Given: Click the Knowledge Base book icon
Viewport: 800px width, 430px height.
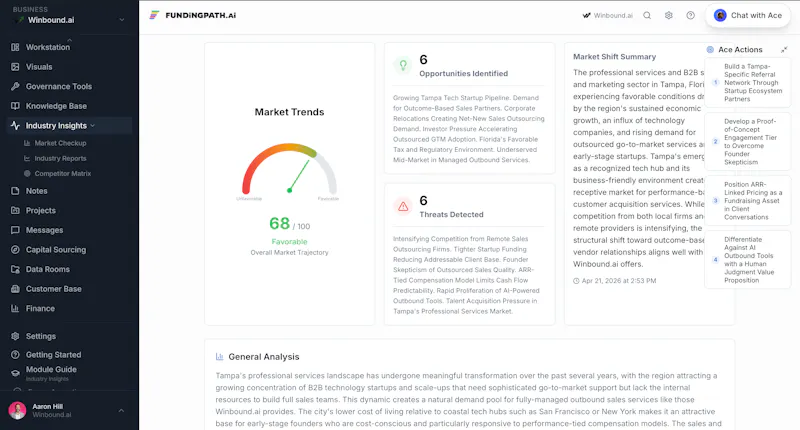Looking at the screenshot, I should pyautogui.click(x=15, y=106).
